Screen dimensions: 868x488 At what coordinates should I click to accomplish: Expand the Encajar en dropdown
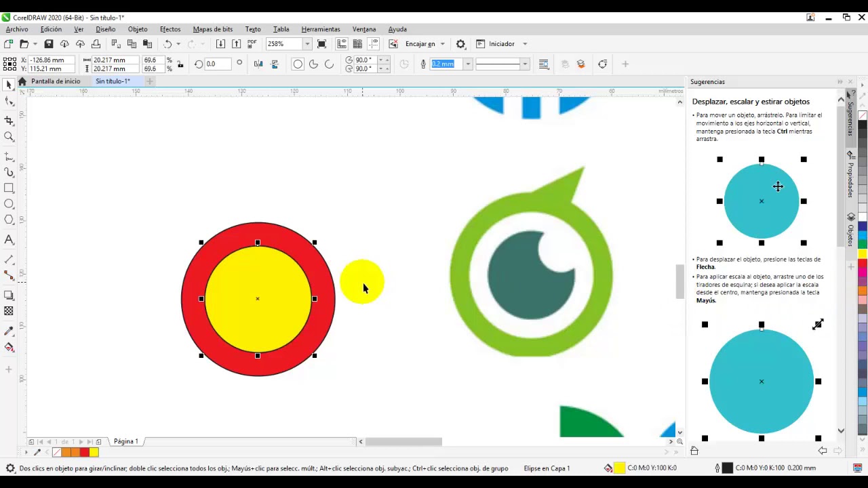pos(443,44)
